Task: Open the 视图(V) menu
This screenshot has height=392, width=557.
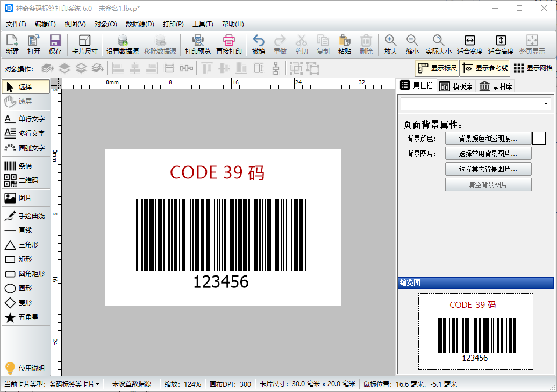Action: (75, 24)
